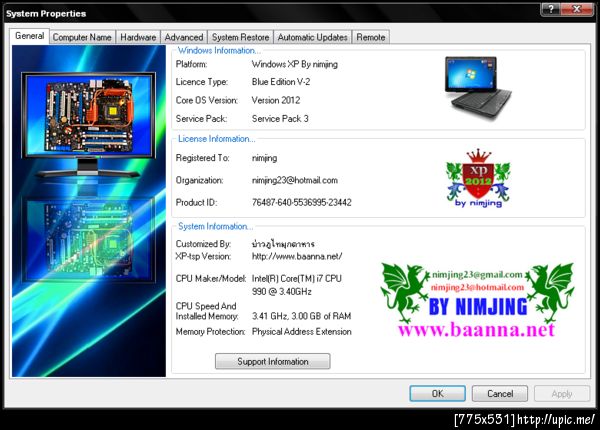The image size is (600, 430).
Task: Click the tablet laptop image
Action: pyautogui.click(x=478, y=88)
